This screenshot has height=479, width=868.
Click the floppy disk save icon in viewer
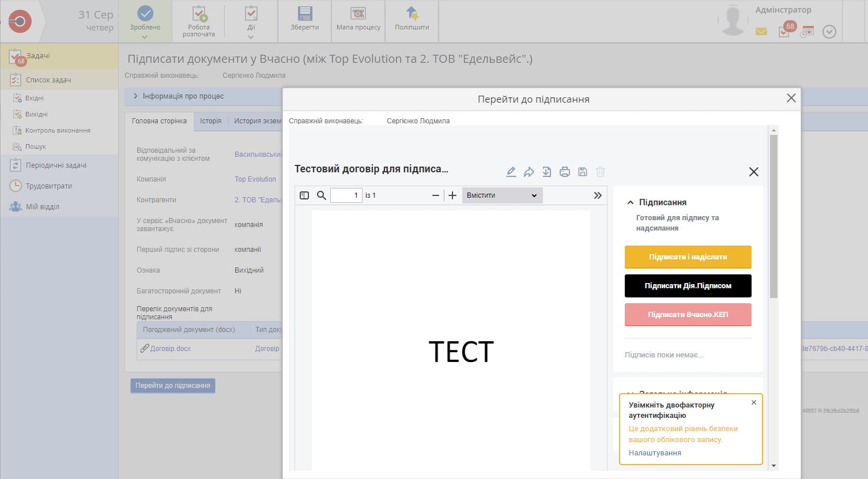[582, 172]
